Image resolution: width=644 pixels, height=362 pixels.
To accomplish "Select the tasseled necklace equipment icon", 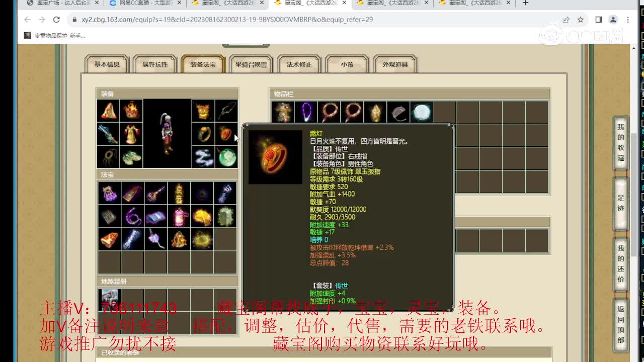I will 108,157.
